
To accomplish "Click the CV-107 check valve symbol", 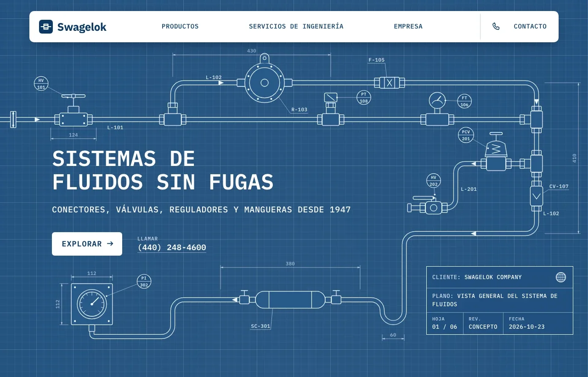I will pyautogui.click(x=537, y=196).
